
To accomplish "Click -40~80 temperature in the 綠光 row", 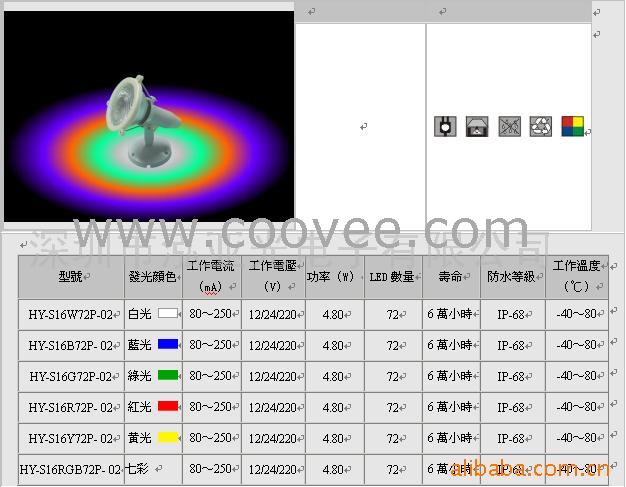I will [576, 376].
